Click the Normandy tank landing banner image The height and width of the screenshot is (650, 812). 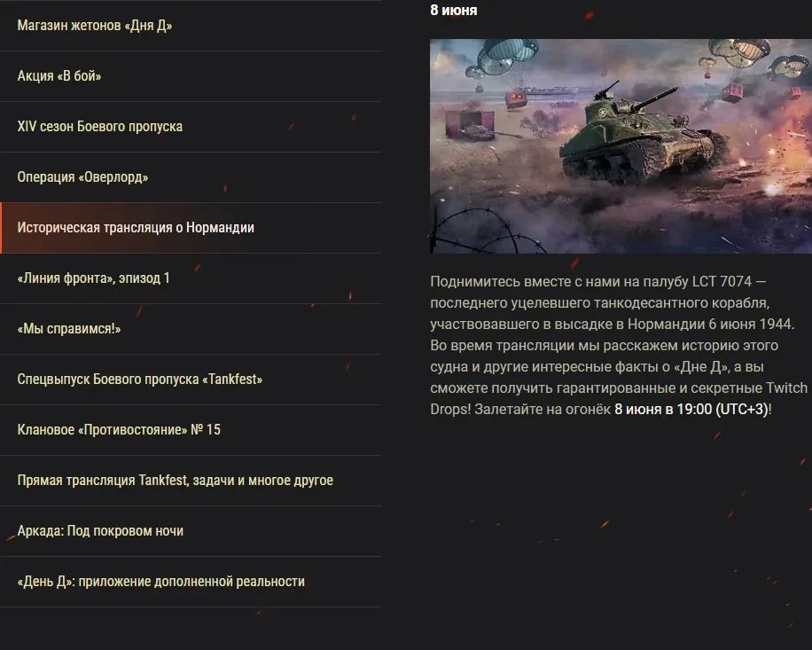tap(621, 146)
